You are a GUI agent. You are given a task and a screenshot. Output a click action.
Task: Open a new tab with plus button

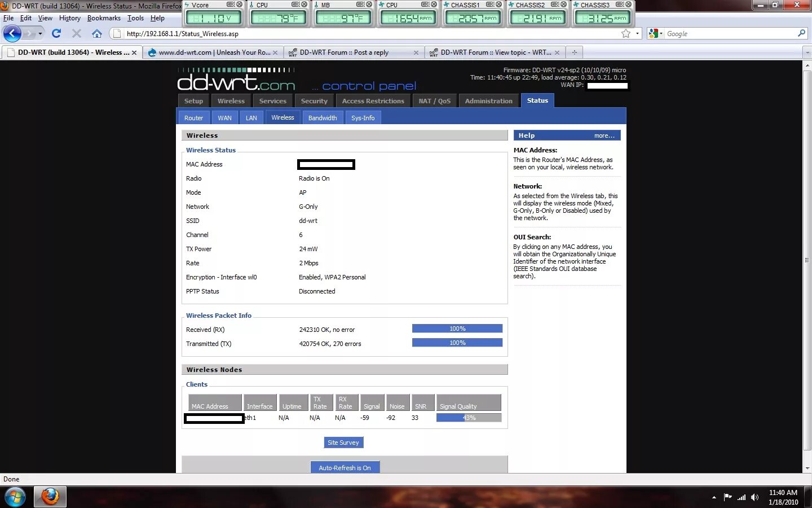575,52
